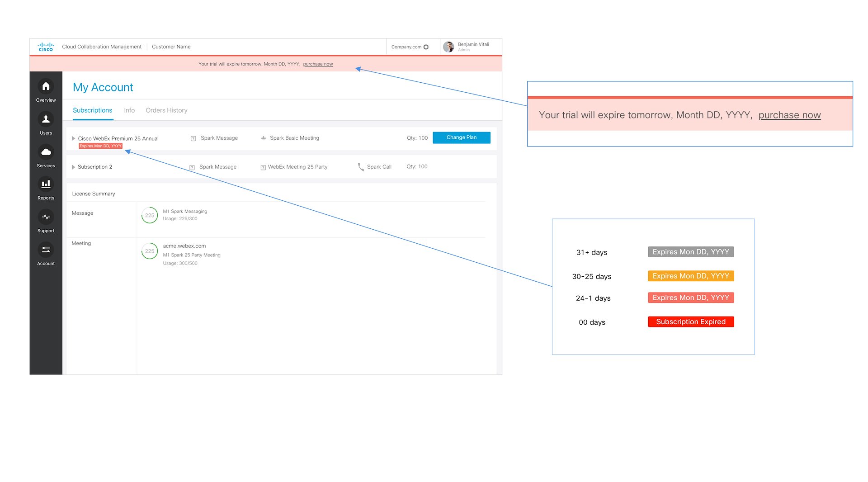
Task: Switch to the Info tab
Action: [x=129, y=110]
